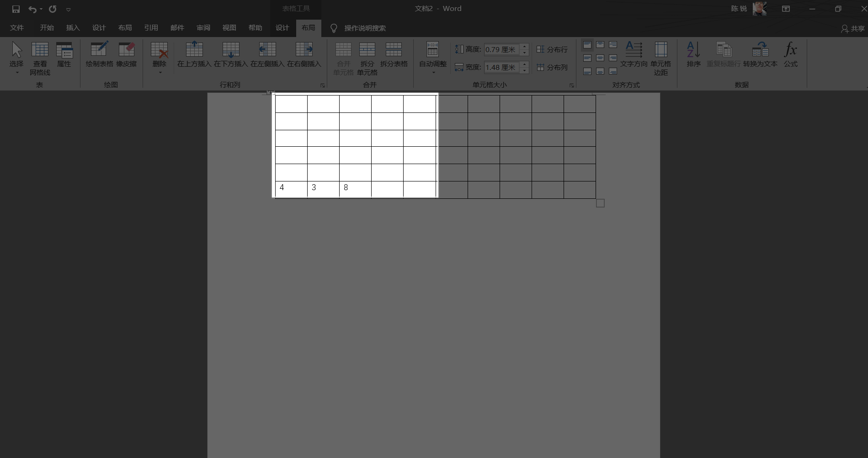868x458 pixels.
Task: Open the 行和列 dialog launcher
Action: coord(323,85)
